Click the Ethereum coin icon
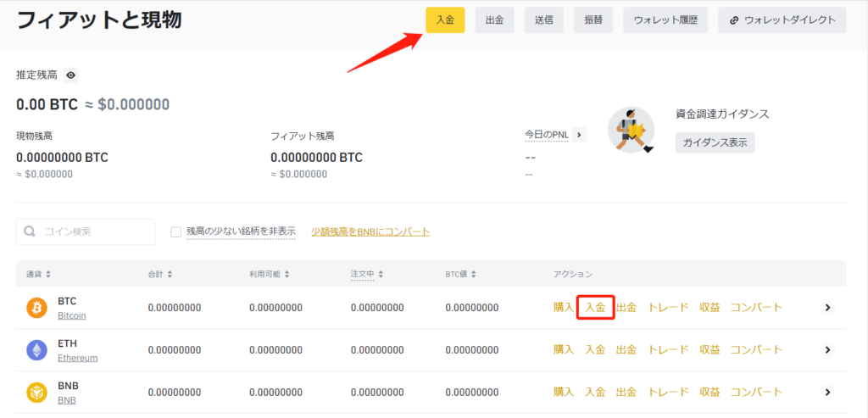Screen dimensions: 868x418 tap(37, 350)
